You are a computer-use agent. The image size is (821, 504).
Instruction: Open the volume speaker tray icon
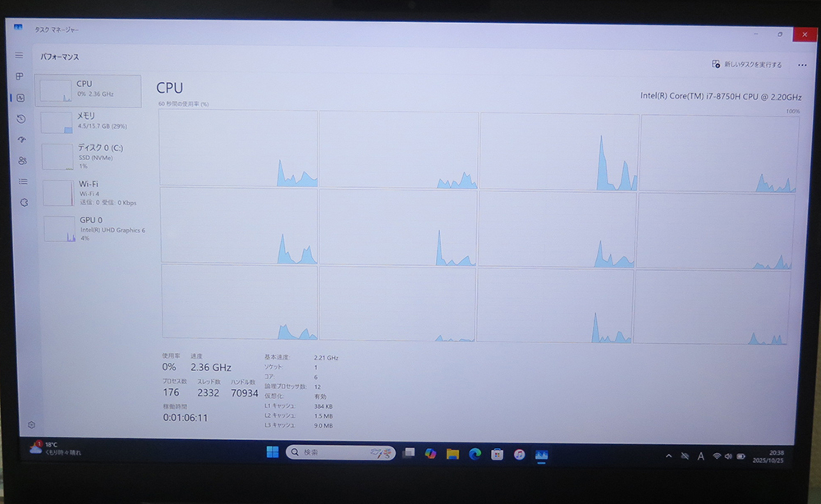pos(728,456)
